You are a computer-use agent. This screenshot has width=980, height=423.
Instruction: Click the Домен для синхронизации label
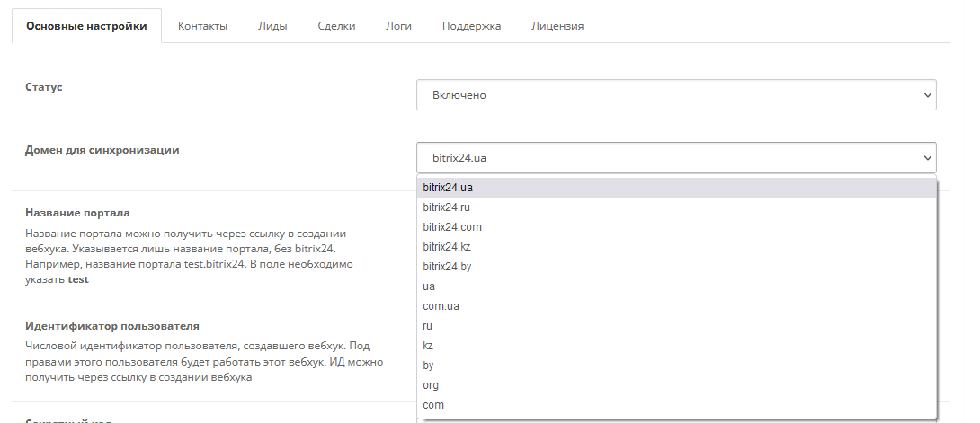click(102, 150)
